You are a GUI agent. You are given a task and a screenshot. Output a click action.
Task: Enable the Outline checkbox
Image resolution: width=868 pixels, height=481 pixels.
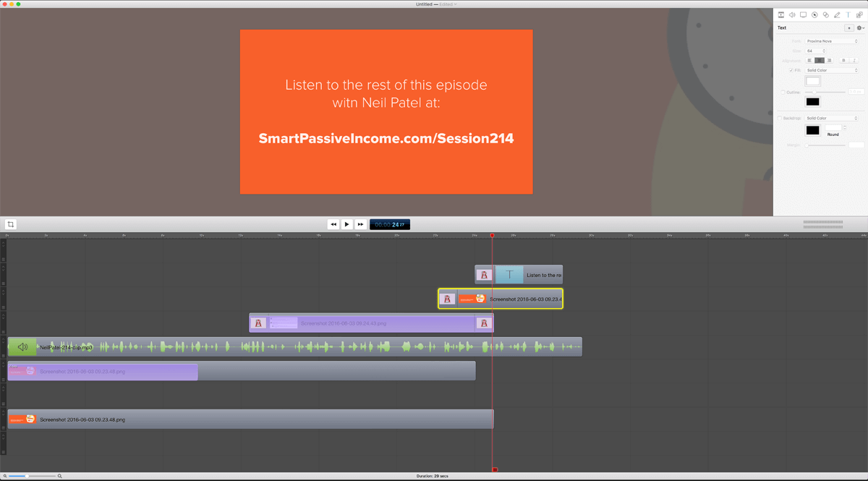[x=783, y=92]
